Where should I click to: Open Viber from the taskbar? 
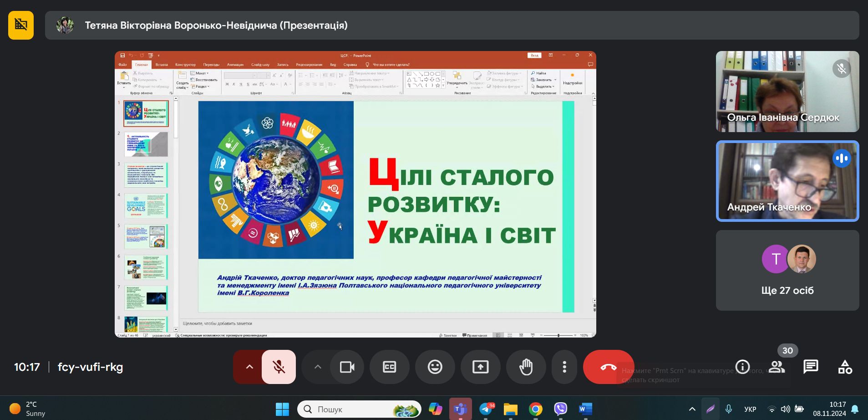coord(560,409)
